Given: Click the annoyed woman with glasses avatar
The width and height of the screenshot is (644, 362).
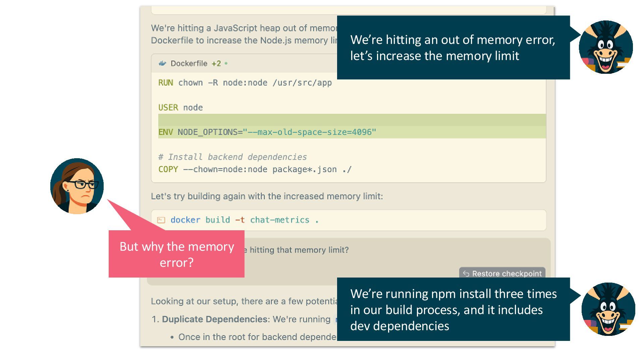Looking at the screenshot, I should 77,186.
